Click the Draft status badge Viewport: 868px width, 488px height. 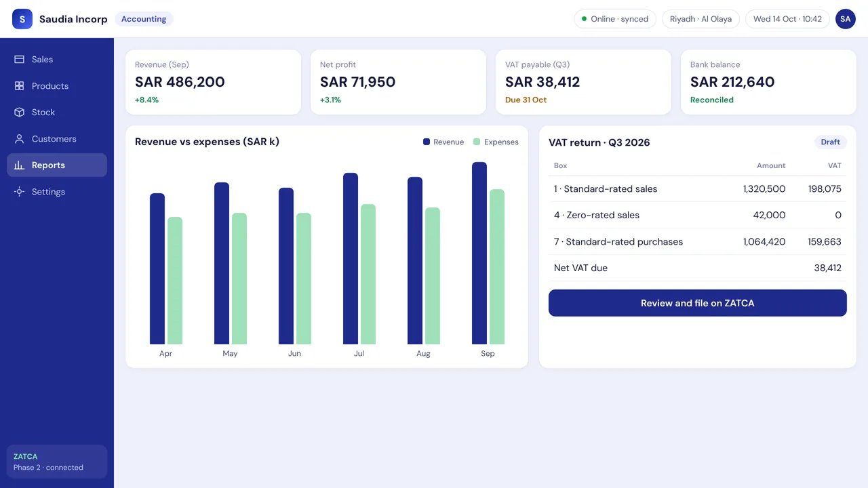831,142
